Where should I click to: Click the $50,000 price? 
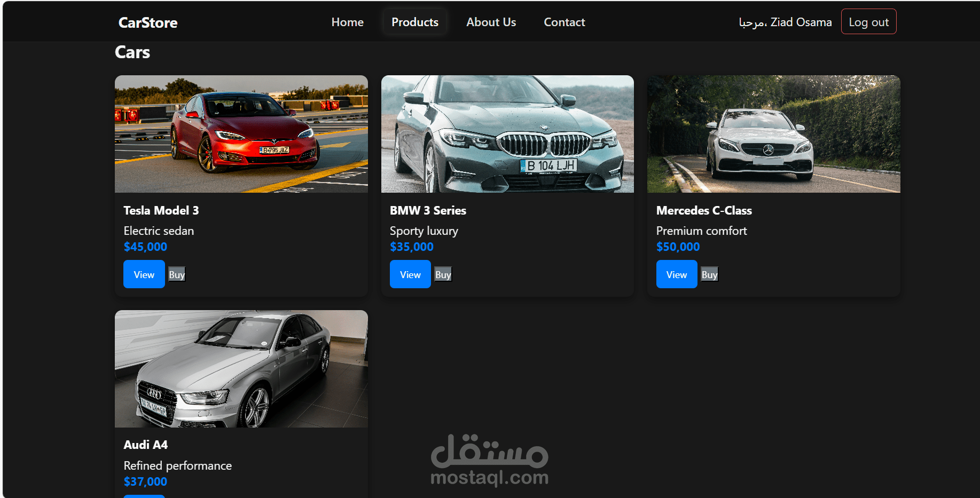[x=678, y=247]
